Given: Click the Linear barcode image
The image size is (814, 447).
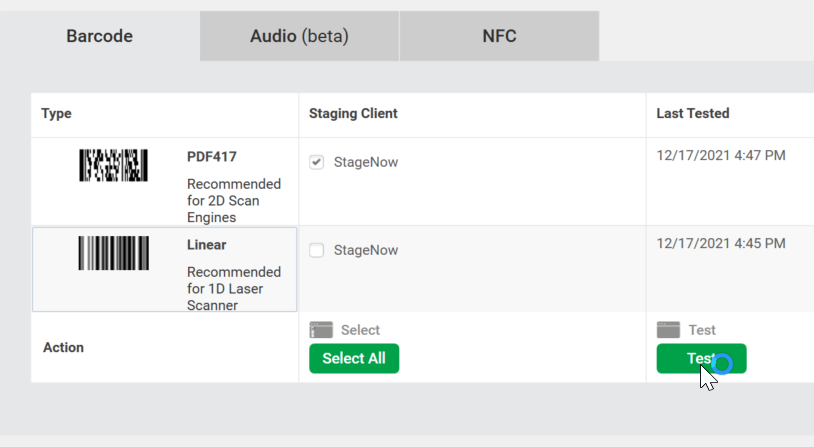Looking at the screenshot, I should pyautogui.click(x=113, y=253).
